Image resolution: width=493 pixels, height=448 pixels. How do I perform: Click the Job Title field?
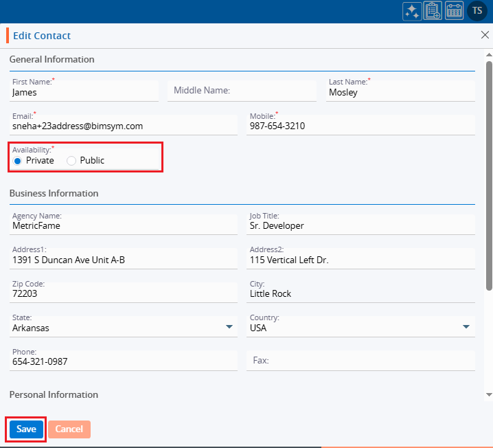(360, 225)
